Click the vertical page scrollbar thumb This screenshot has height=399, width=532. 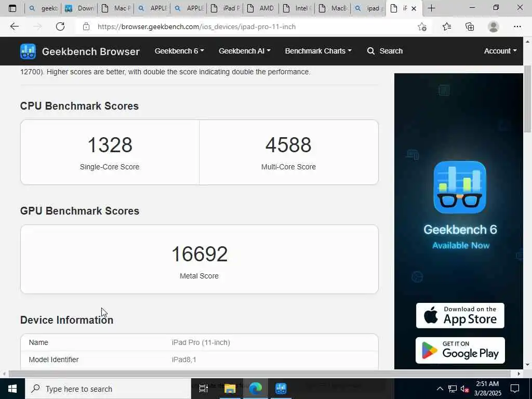(528, 99)
